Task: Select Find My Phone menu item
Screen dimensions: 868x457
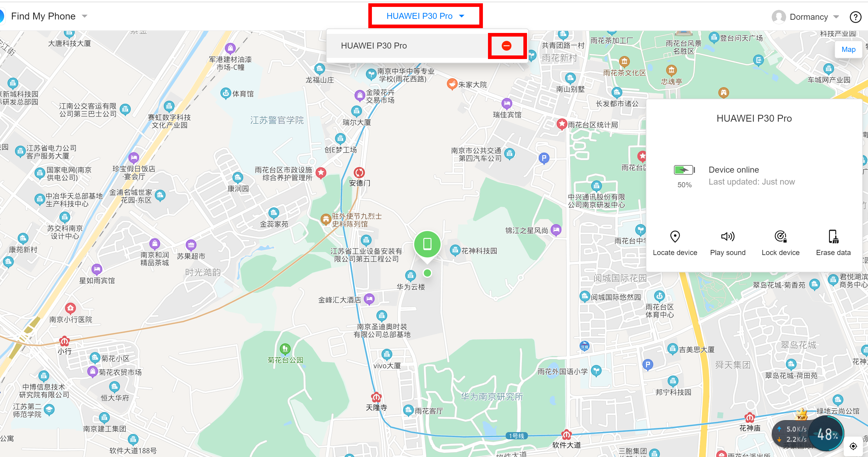Action: pyautogui.click(x=46, y=16)
